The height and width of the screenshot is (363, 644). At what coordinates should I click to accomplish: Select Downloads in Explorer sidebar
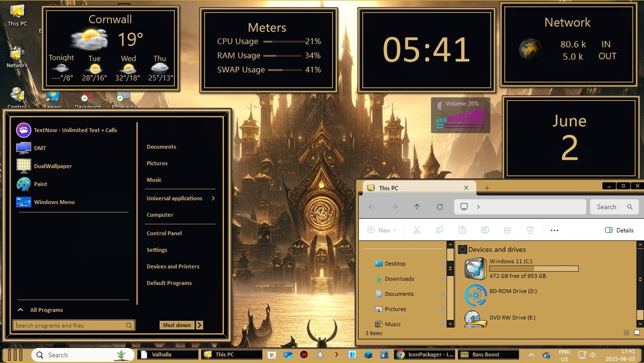tap(399, 279)
